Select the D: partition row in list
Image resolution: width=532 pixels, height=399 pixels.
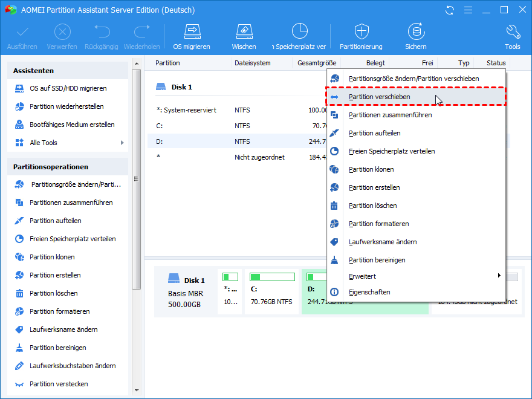click(x=238, y=141)
